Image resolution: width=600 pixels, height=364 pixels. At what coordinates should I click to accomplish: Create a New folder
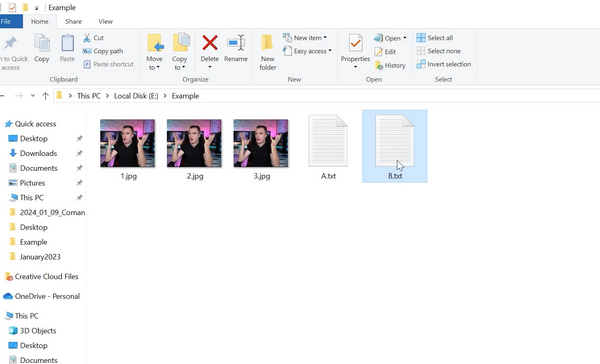(x=267, y=52)
